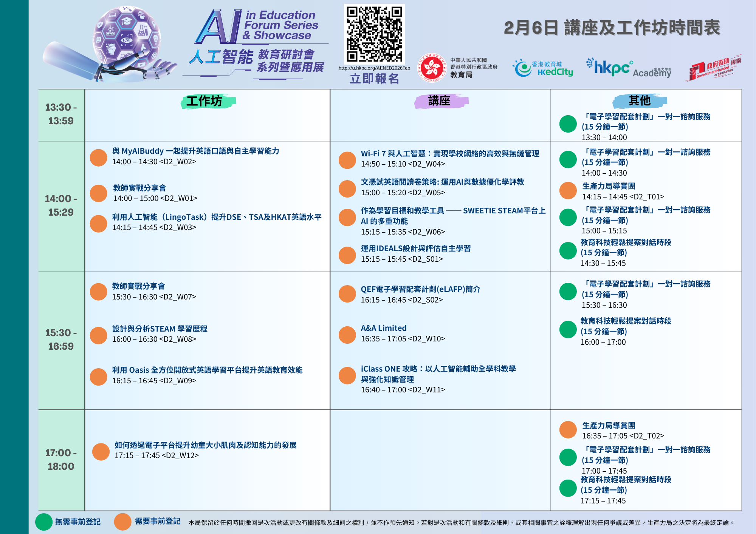Click the 立即報名 register text
Image resolution: width=756 pixels, height=534 pixels.
click(374, 79)
